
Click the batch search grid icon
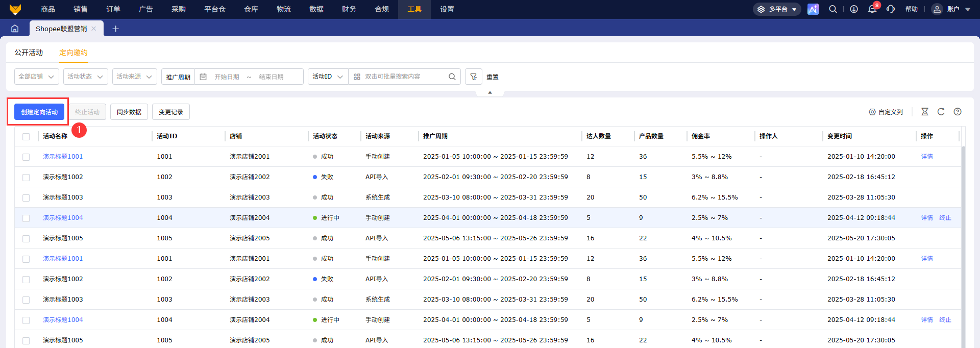pyautogui.click(x=357, y=77)
